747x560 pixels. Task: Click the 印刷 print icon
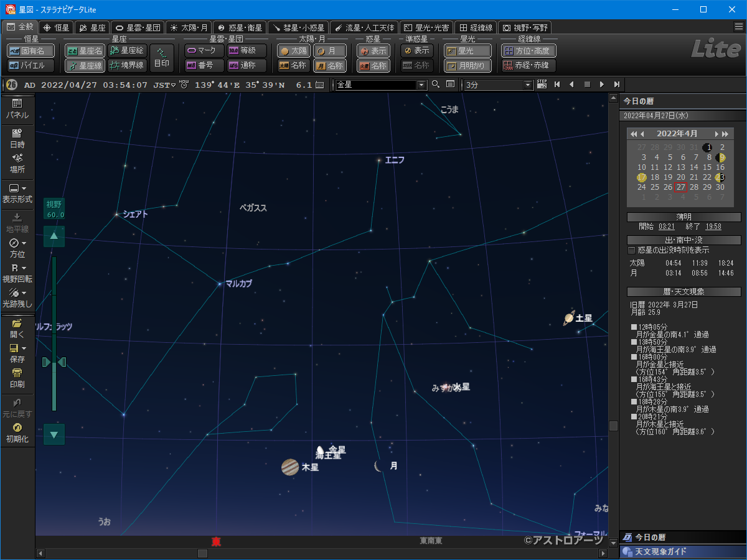coord(17,377)
